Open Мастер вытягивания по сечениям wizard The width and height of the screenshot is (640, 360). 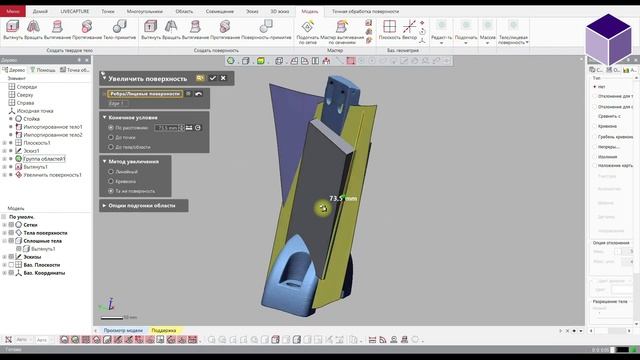coord(342,32)
